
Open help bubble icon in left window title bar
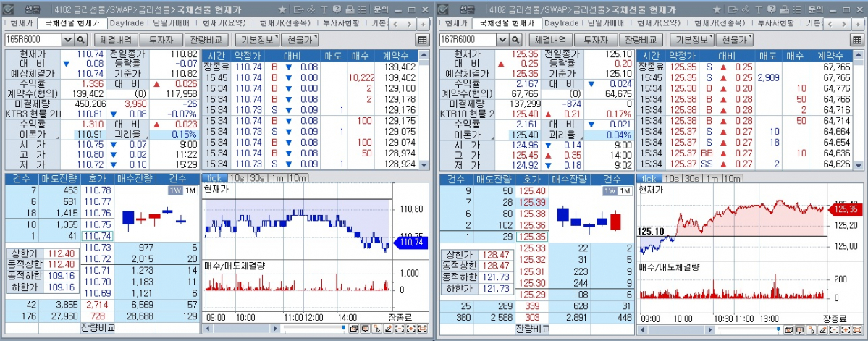(337, 9)
